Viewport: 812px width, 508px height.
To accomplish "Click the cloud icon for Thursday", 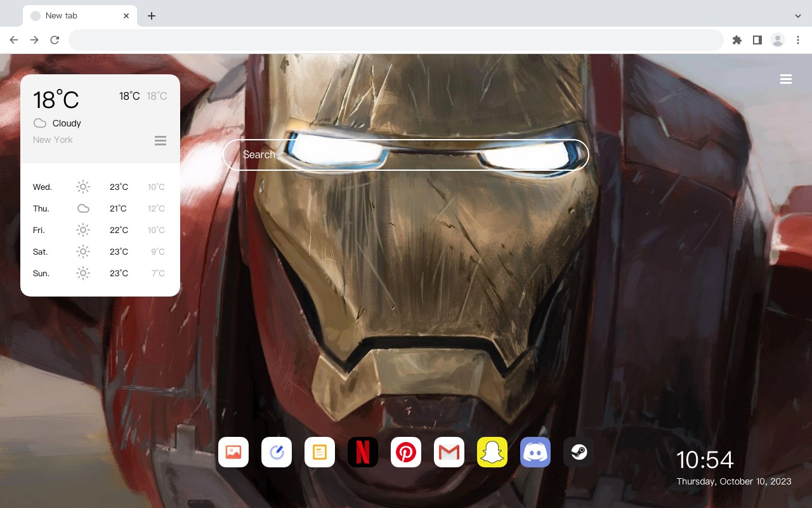I will coord(83,208).
